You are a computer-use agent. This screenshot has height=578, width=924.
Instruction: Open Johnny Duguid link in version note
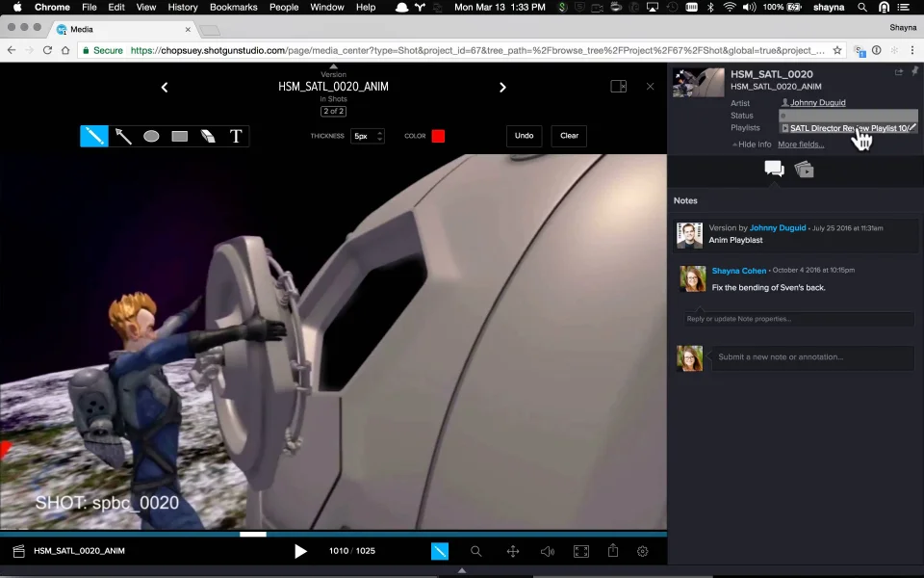pyautogui.click(x=778, y=227)
